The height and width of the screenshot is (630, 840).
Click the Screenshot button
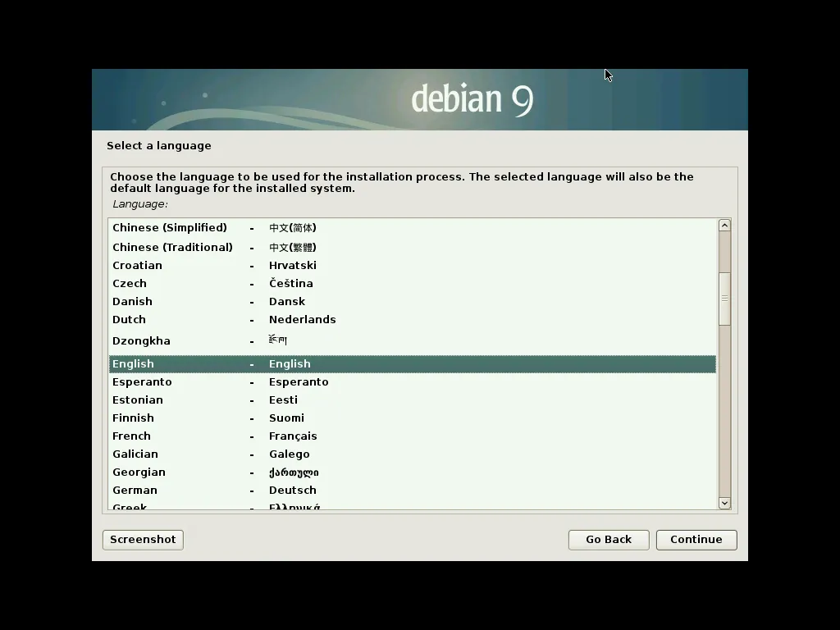pyautogui.click(x=143, y=540)
